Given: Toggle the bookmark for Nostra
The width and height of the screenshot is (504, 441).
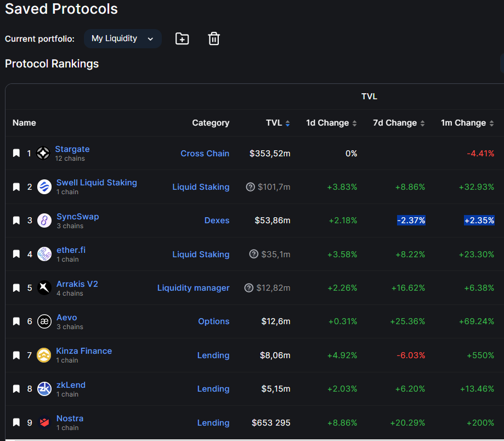Looking at the screenshot, I should (x=16, y=422).
